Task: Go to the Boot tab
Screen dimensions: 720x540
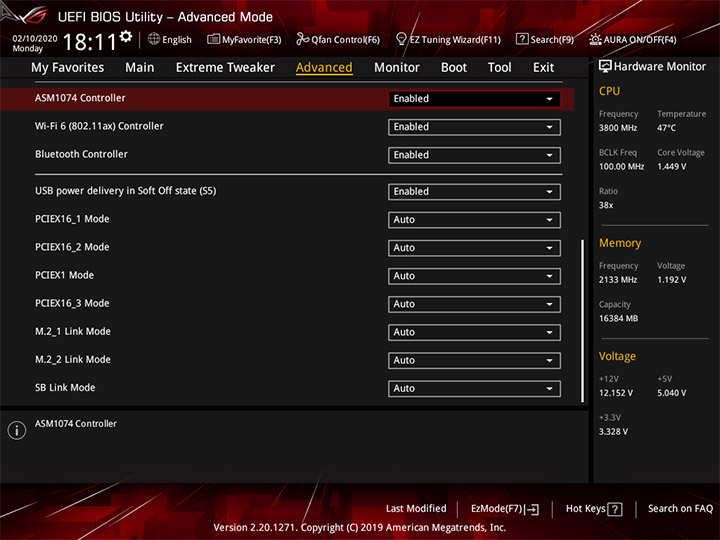Action: [x=454, y=68]
